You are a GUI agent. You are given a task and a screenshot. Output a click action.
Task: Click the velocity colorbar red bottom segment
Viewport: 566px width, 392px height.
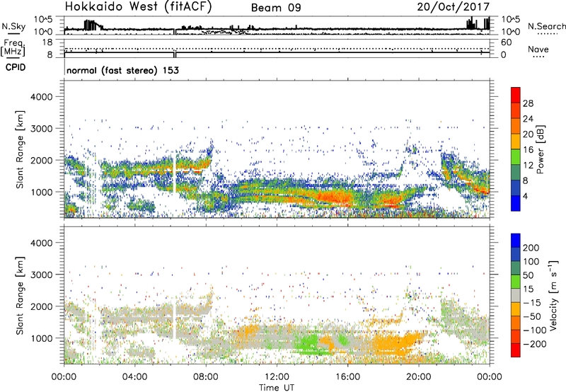tap(516, 350)
